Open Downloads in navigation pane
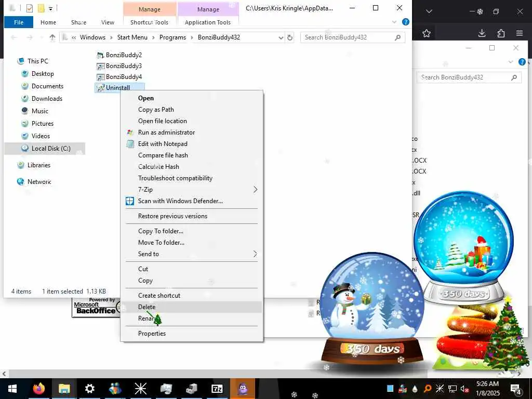The width and height of the screenshot is (532, 399). [47, 99]
